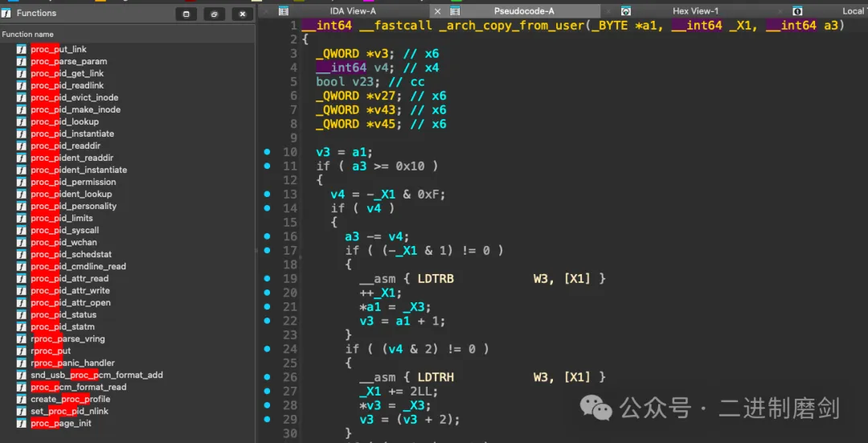Click the LDTRB instruction on line 19
This screenshot has width=868, height=443.
click(436, 279)
